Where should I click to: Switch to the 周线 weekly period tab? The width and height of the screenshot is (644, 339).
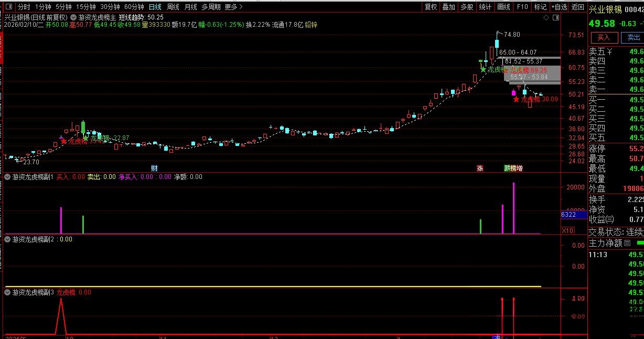point(173,7)
